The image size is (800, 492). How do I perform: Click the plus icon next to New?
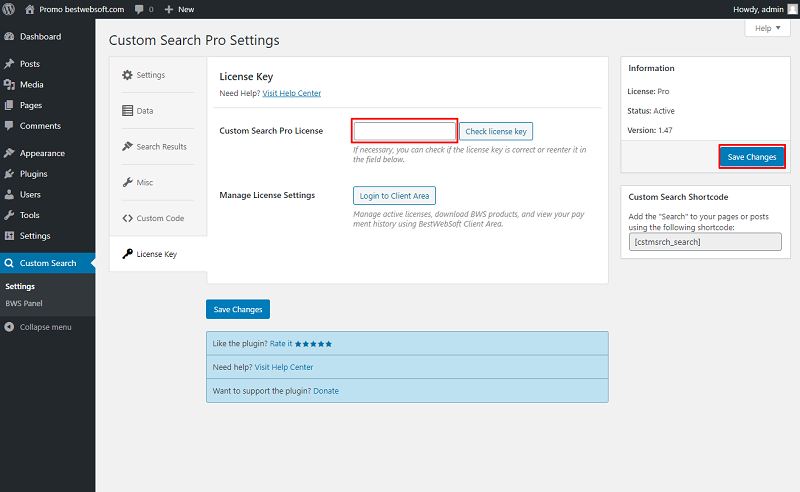(169, 9)
